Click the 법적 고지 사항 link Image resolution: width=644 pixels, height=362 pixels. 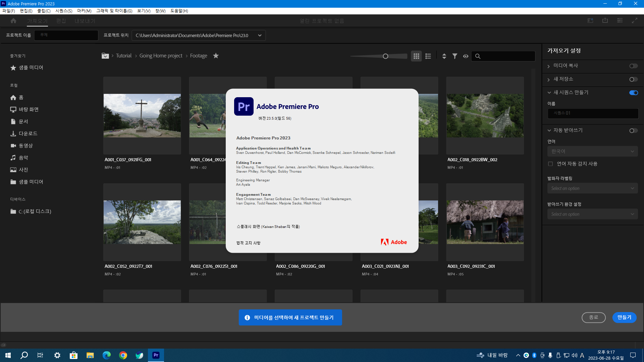coord(248,243)
